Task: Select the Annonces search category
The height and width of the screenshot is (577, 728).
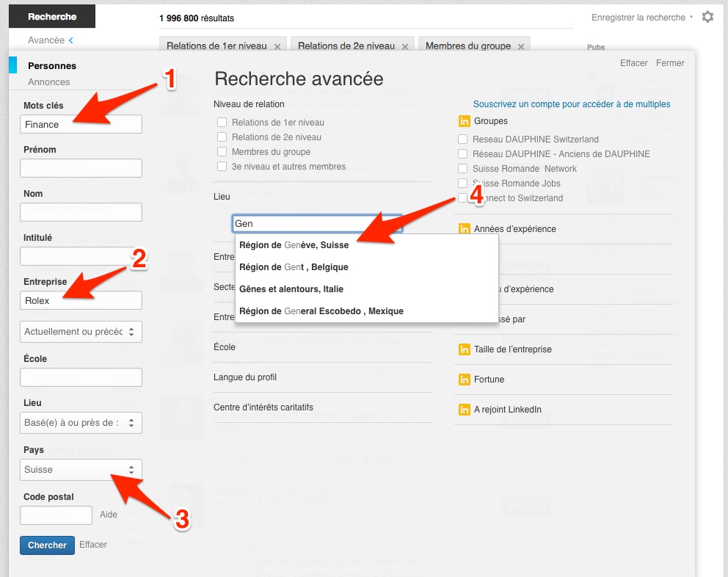Action: [48, 82]
